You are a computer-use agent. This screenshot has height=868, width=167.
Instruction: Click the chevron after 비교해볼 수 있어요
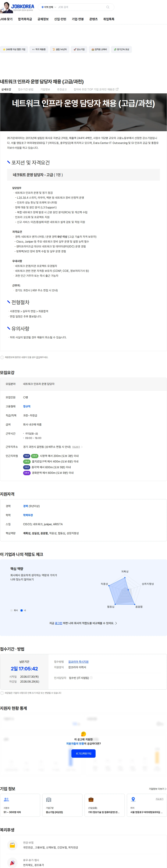point(116,623)
